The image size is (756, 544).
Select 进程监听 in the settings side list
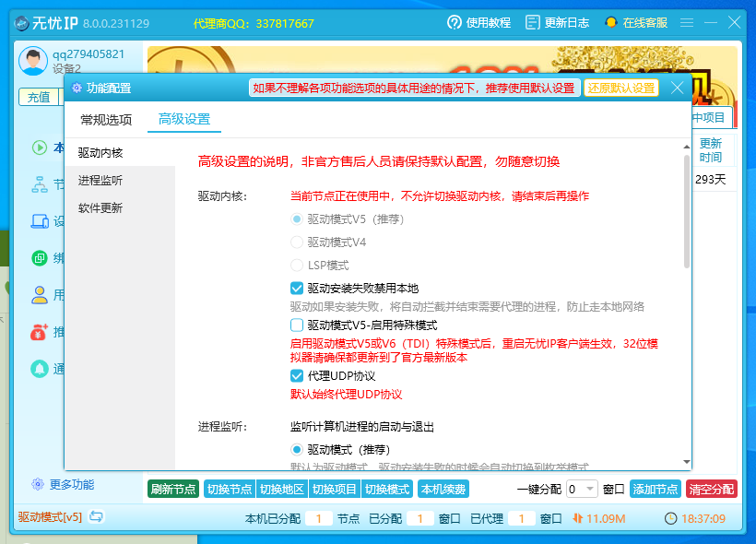(120, 181)
